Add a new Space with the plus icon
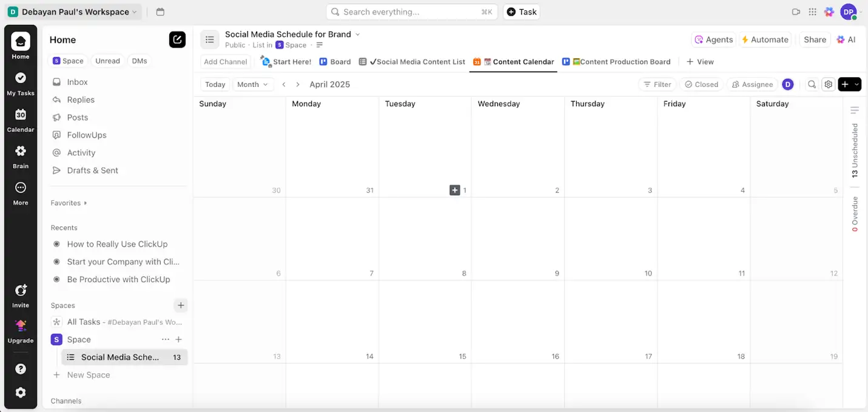868x412 pixels. (181, 305)
